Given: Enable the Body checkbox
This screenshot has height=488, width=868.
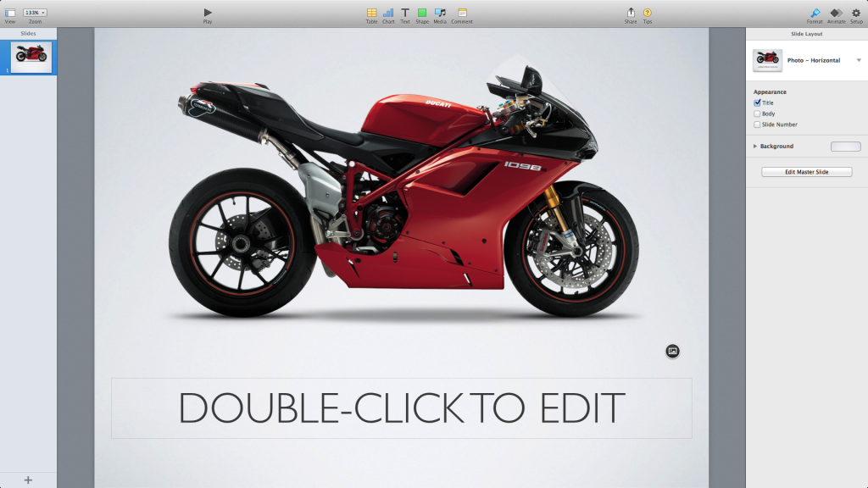Looking at the screenshot, I should pos(757,114).
